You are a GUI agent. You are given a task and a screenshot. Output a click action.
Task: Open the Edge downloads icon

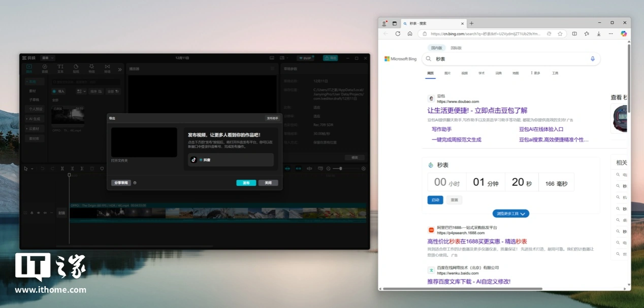coord(599,33)
